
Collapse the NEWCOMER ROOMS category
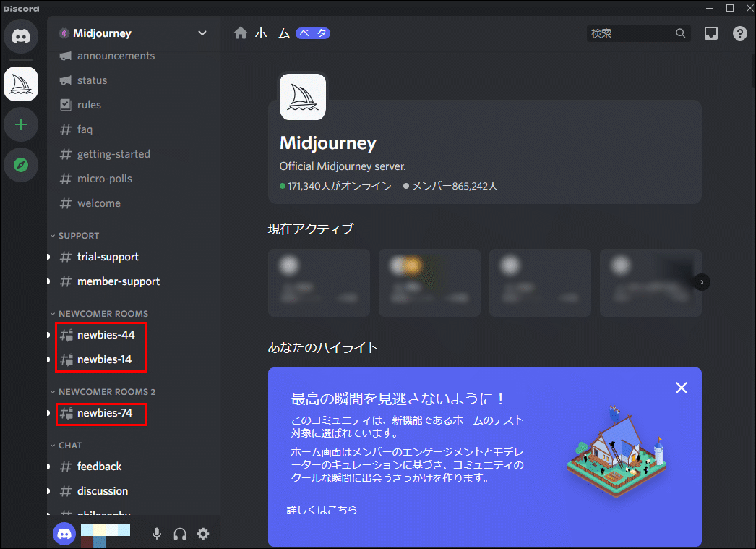point(99,314)
